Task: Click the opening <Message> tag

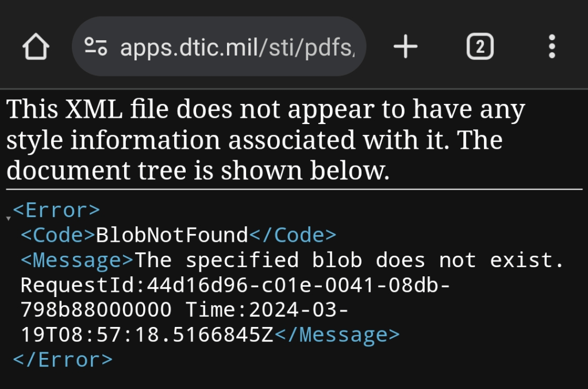Action: tap(77, 260)
